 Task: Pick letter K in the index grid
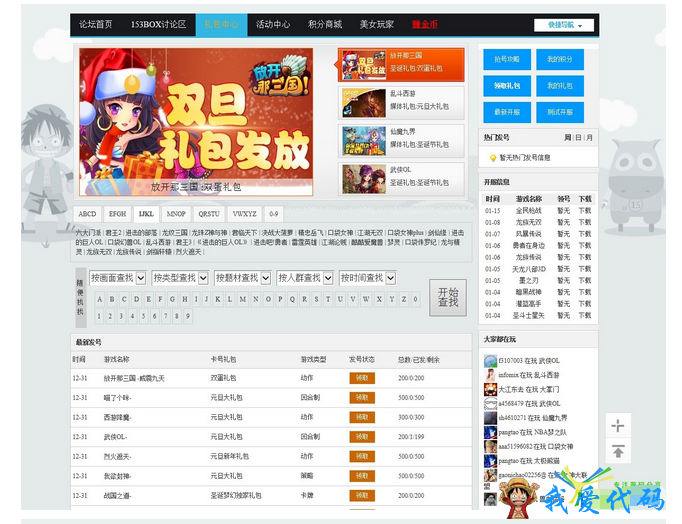pyautogui.click(x=217, y=299)
